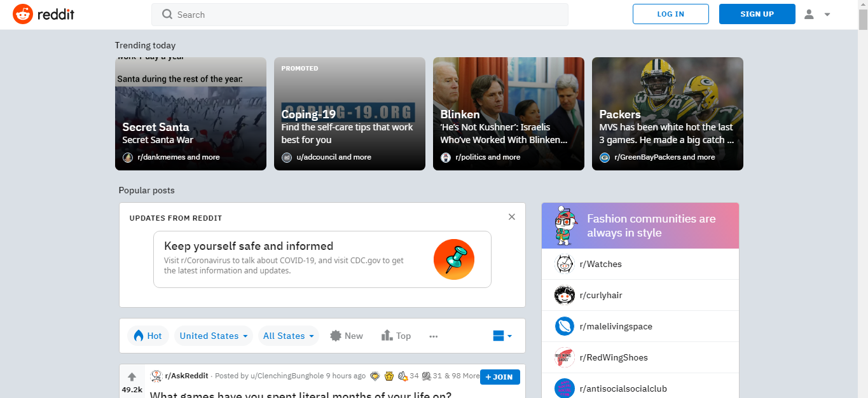Viewport: 868px width, 398px height.
Task: Open the card view layout dropdown
Action: (x=502, y=336)
